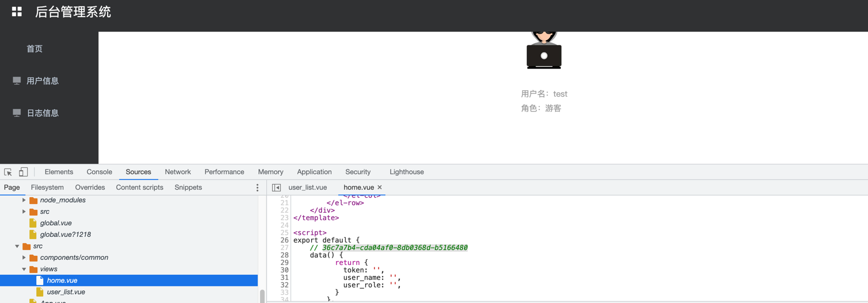Switch to the Network tab
This screenshot has height=303, width=868.
point(178,172)
